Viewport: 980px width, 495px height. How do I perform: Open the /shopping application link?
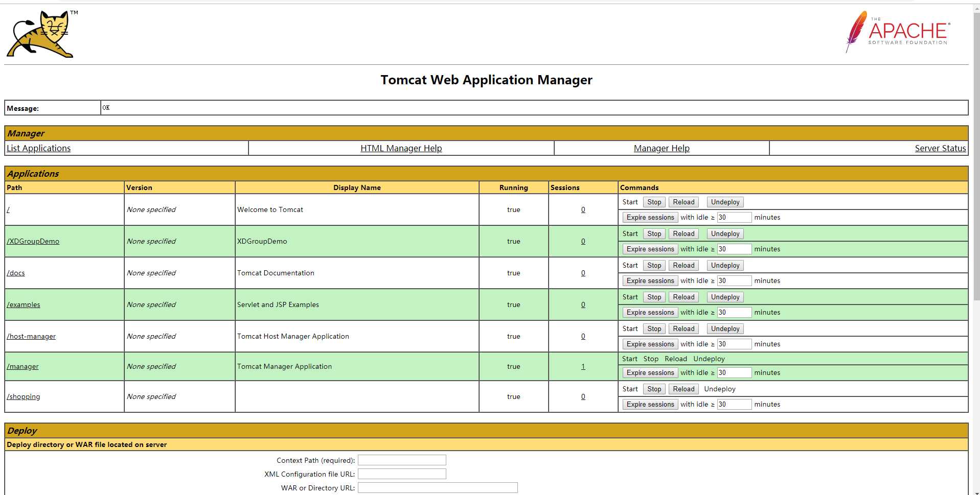[x=24, y=396]
